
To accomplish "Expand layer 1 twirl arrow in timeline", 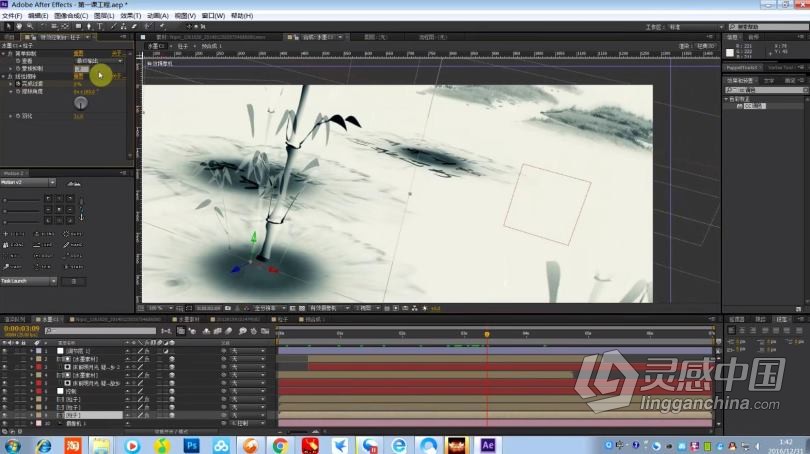I will tap(32, 351).
